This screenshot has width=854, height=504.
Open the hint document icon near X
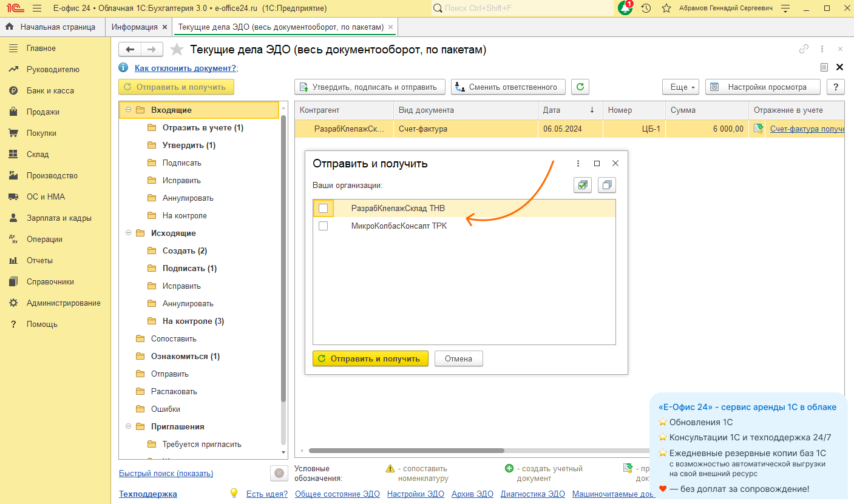point(824,67)
